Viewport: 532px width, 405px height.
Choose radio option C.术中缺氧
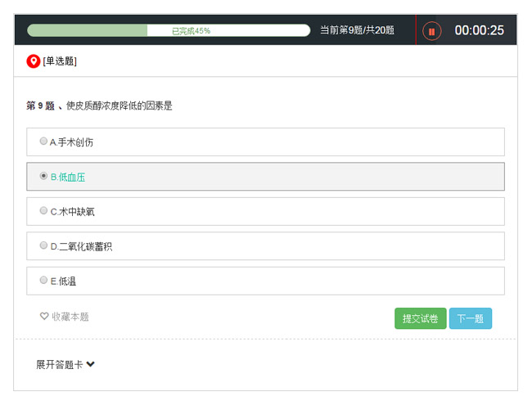click(43, 211)
